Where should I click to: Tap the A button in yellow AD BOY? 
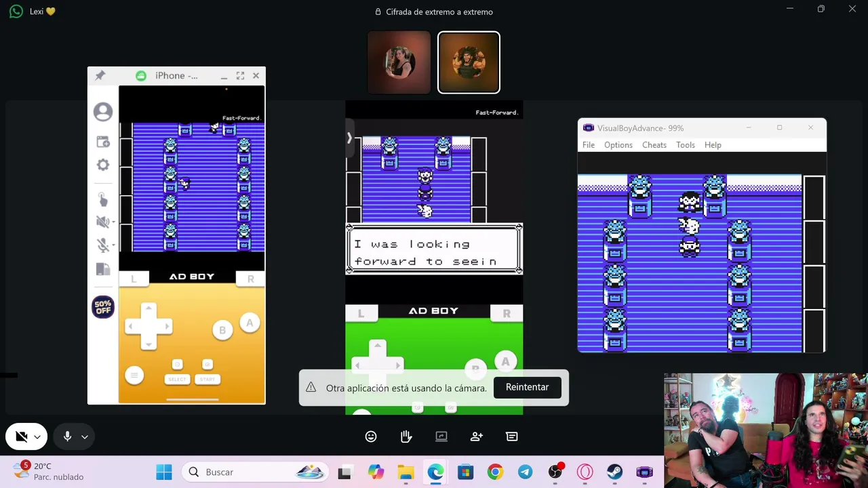[250, 323]
